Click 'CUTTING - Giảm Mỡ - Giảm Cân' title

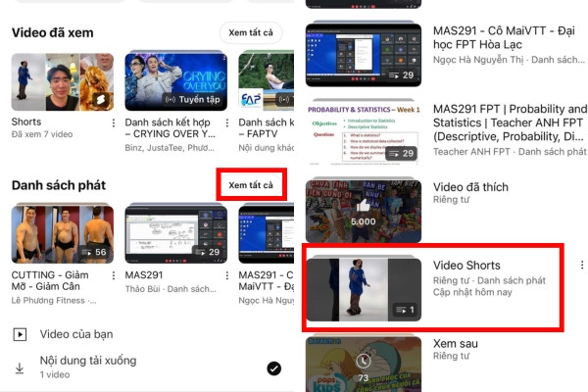(x=50, y=280)
